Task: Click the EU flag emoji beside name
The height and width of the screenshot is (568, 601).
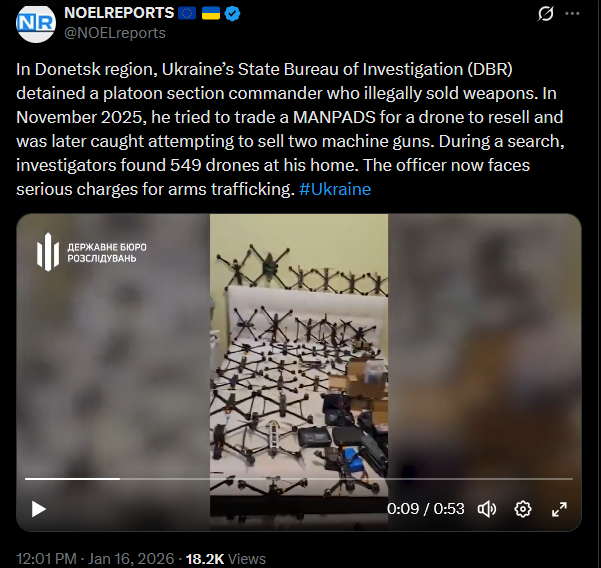Action: (x=187, y=13)
